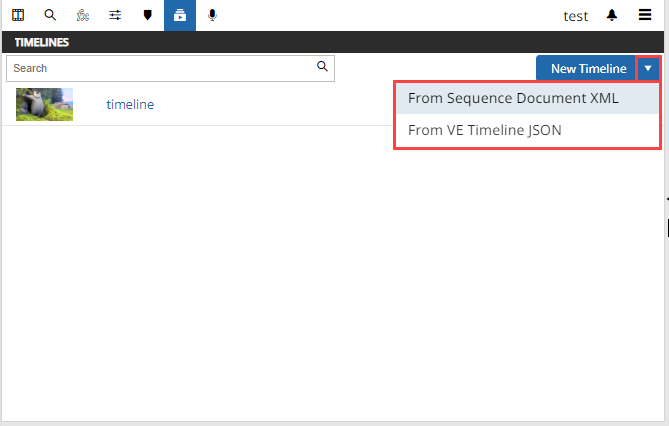Viewport: 669px width, 426px height.
Task: Open notifications bell
Action: point(612,15)
